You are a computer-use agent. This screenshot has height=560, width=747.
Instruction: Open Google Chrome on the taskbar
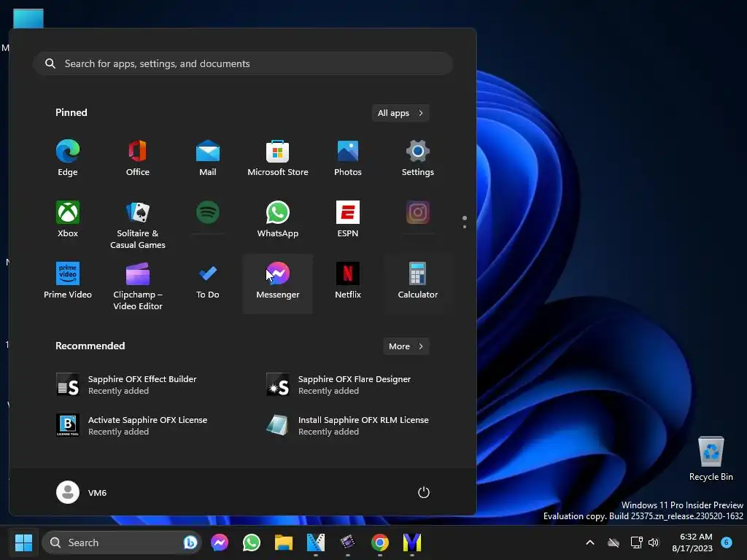(379, 542)
